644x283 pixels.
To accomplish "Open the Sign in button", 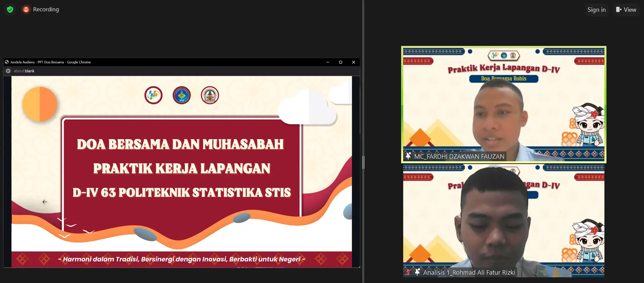I will (x=596, y=10).
